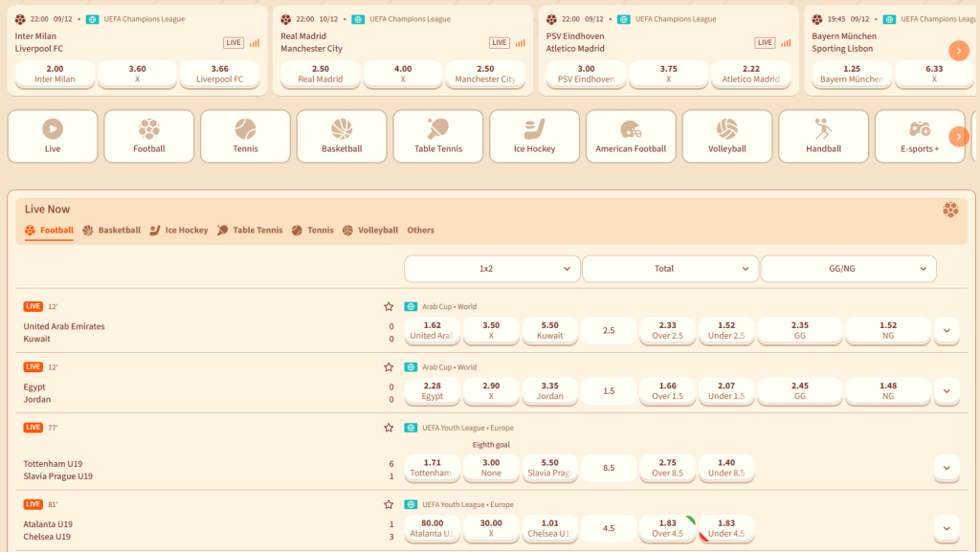Expand more markets for UAE vs Kuwait
Screen dimensions: 980x552
tap(947, 330)
